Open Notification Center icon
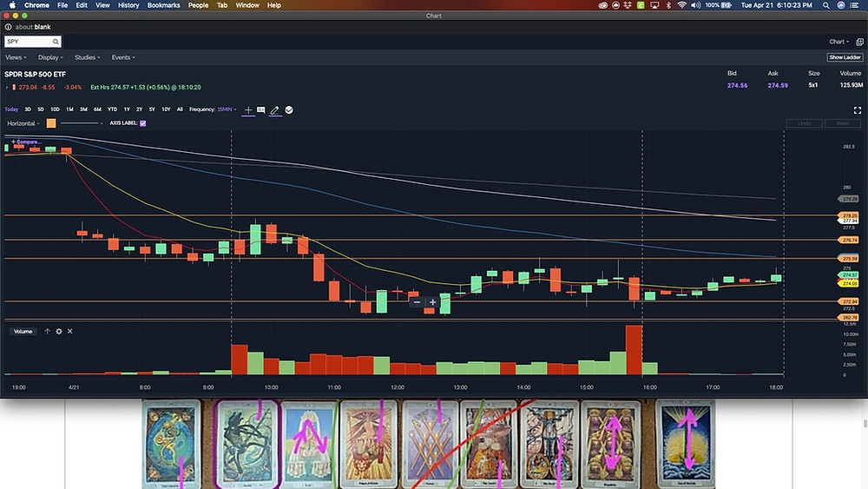 pyautogui.click(x=855, y=5)
